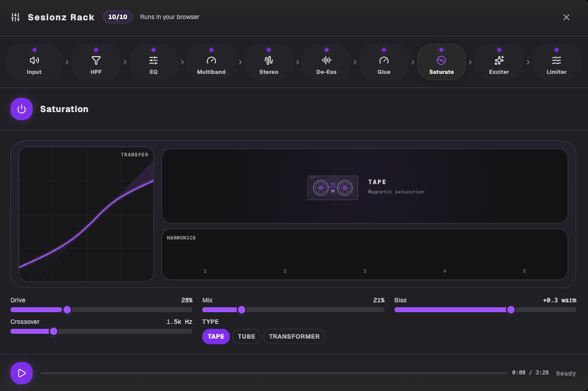Click the 10/10 modules badge

118,17
